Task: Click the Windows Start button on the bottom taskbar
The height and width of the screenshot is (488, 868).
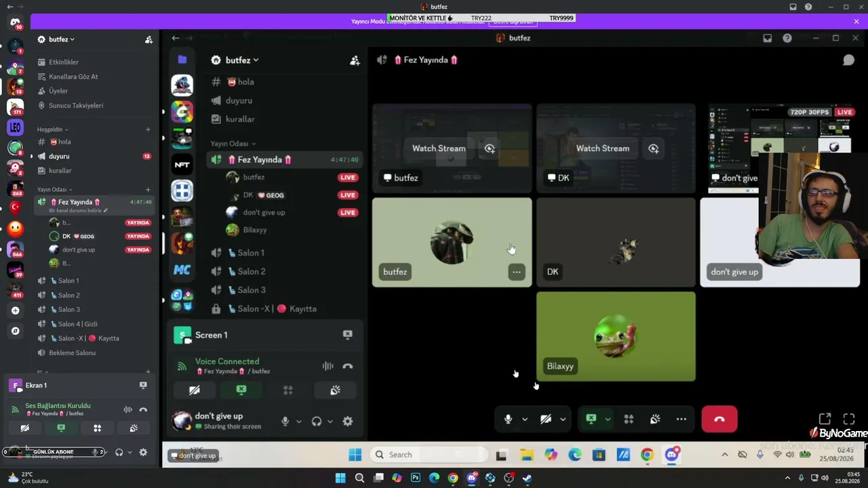Action: (340, 478)
